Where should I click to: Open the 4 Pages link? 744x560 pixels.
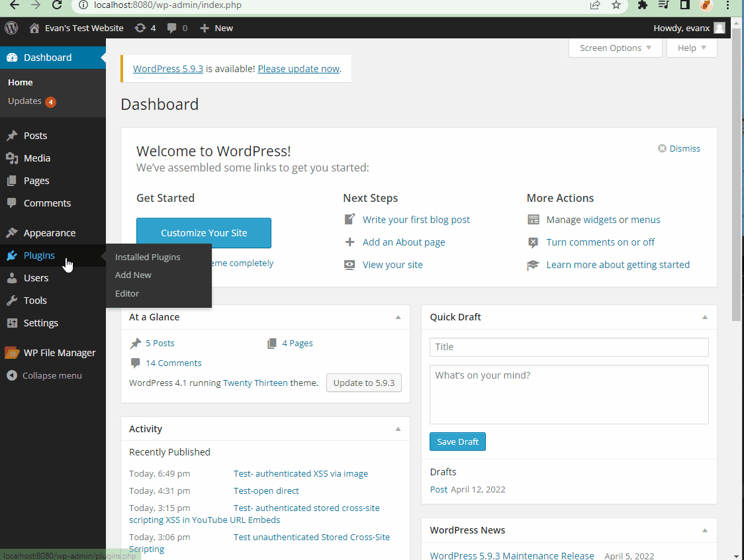297,343
